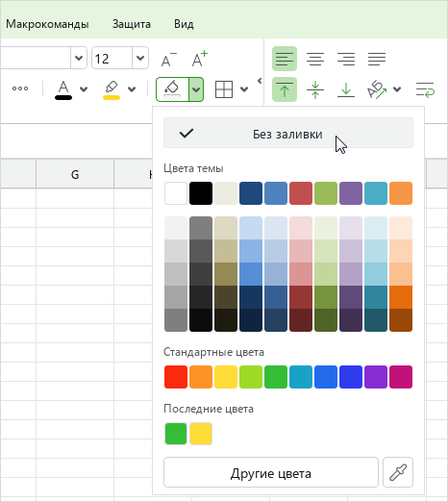Select the red standard color swatch
Viewport: 448px width, 502px height.
click(176, 377)
